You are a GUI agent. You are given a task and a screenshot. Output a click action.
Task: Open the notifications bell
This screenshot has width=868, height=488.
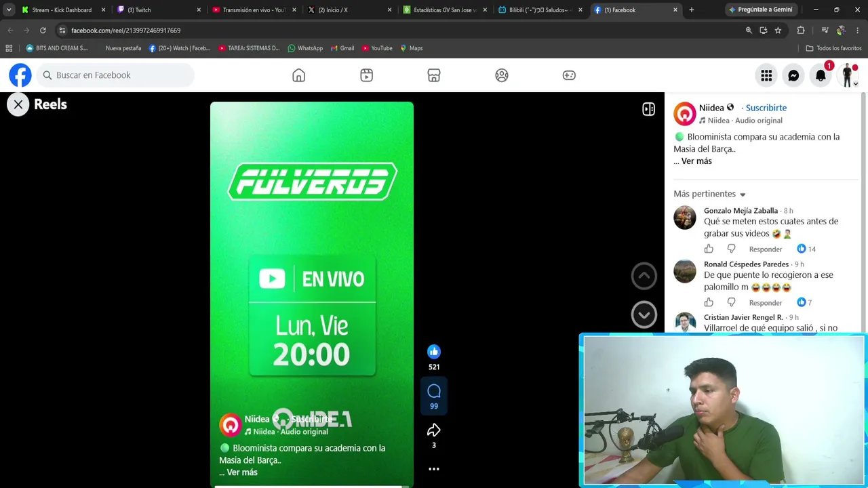point(821,76)
